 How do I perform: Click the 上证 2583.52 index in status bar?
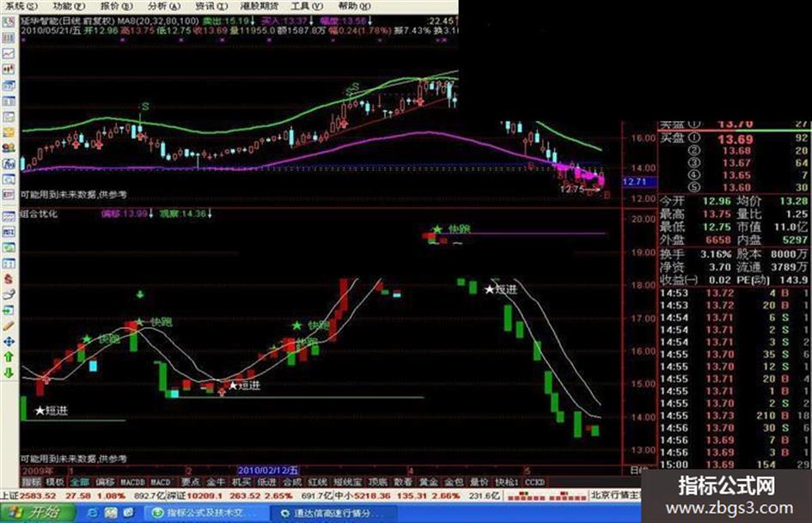(29, 496)
